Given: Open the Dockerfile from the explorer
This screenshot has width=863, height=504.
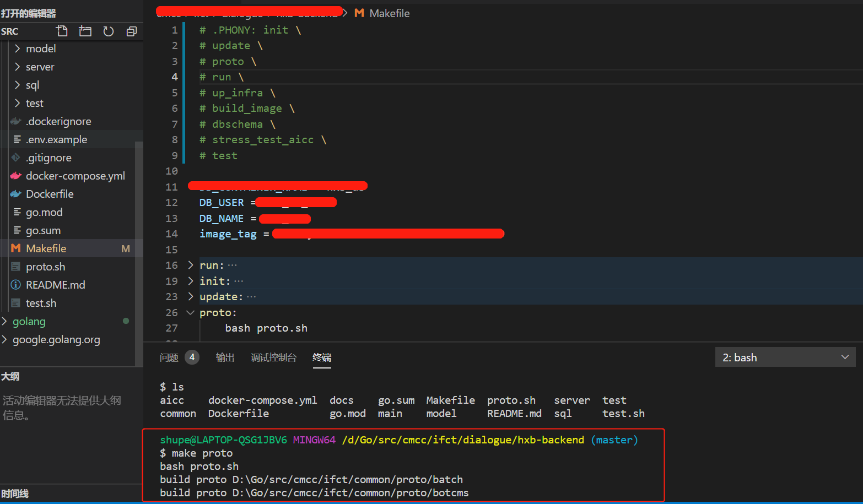Looking at the screenshot, I should [50, 194].
